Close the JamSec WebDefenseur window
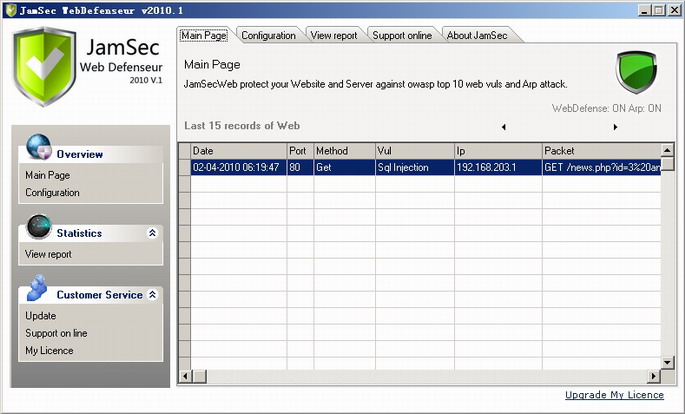This screenshot has height=414, width=685. pyautogui.click(x=675, y=10)
